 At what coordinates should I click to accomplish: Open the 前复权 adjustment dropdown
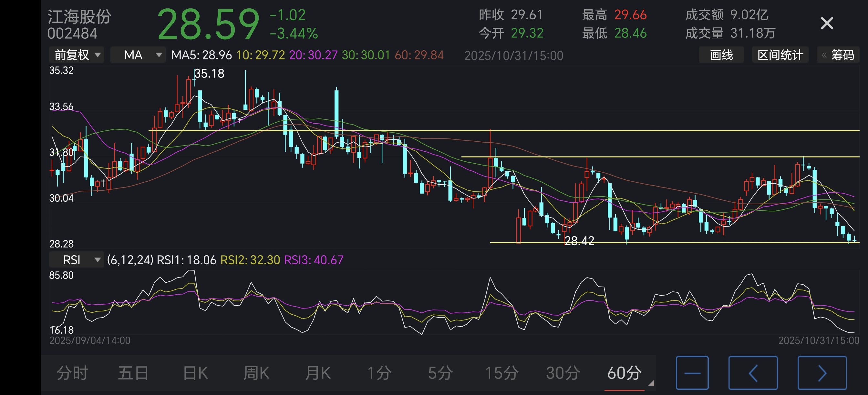point(77,55)
